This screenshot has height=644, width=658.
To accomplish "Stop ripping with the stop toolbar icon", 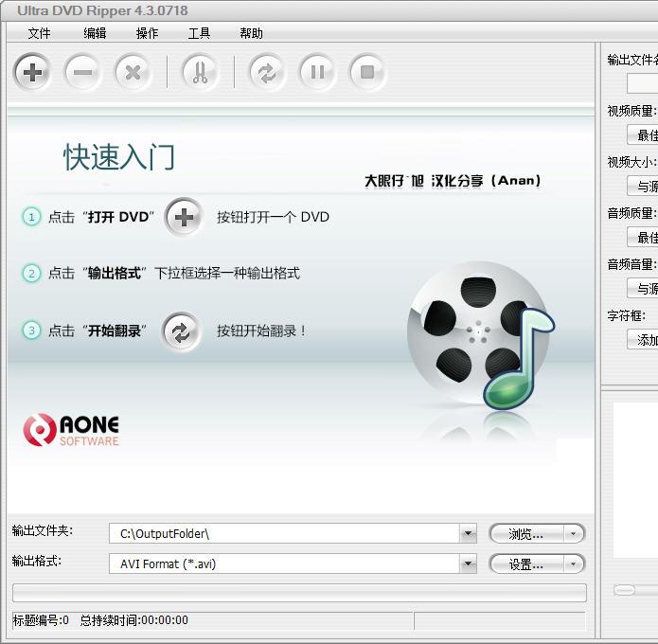I will (x=367, y=72).
